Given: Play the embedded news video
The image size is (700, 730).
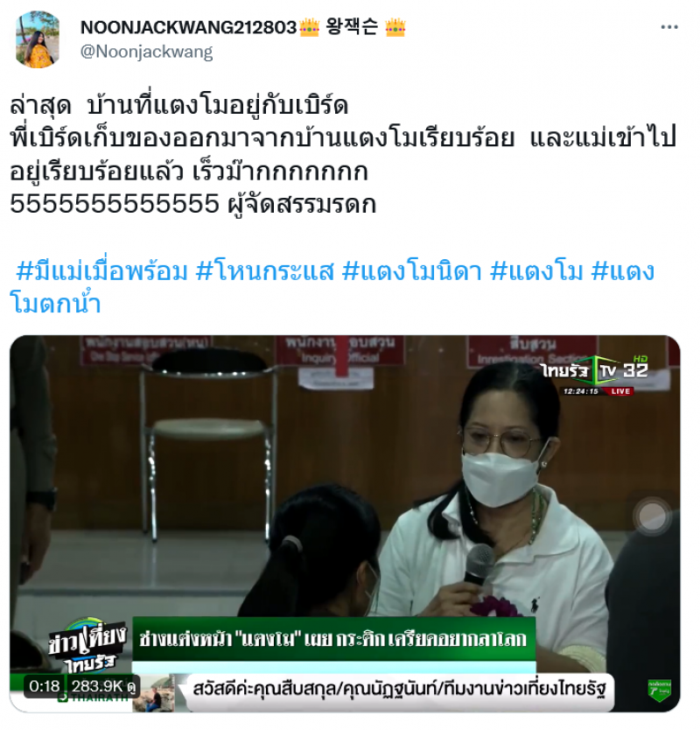Looking at the screenshot, I should [345, 523].
